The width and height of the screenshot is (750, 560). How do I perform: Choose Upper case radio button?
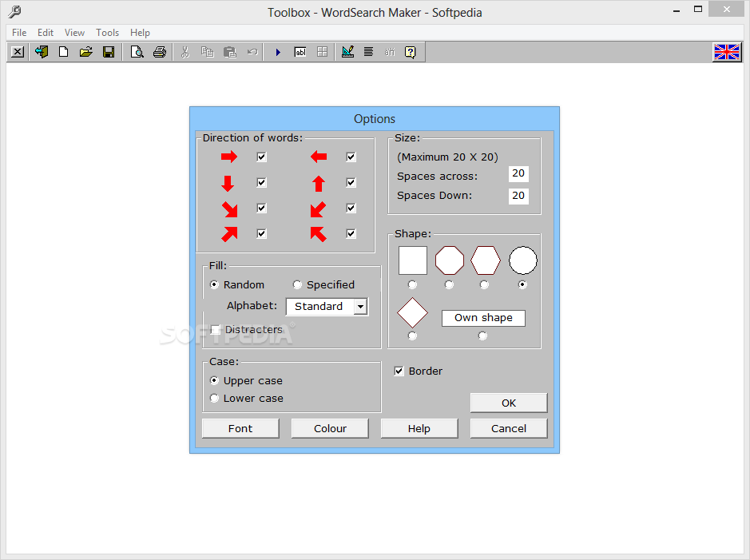coord(214,381)
